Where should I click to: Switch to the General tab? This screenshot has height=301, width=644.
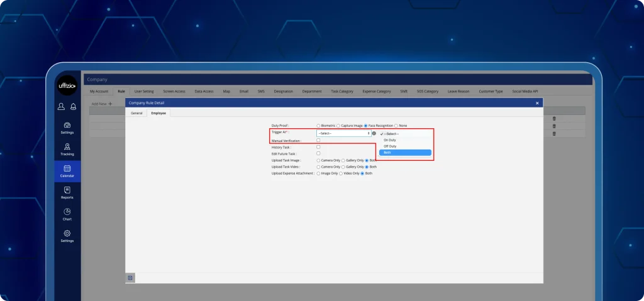tap(136, 113)
